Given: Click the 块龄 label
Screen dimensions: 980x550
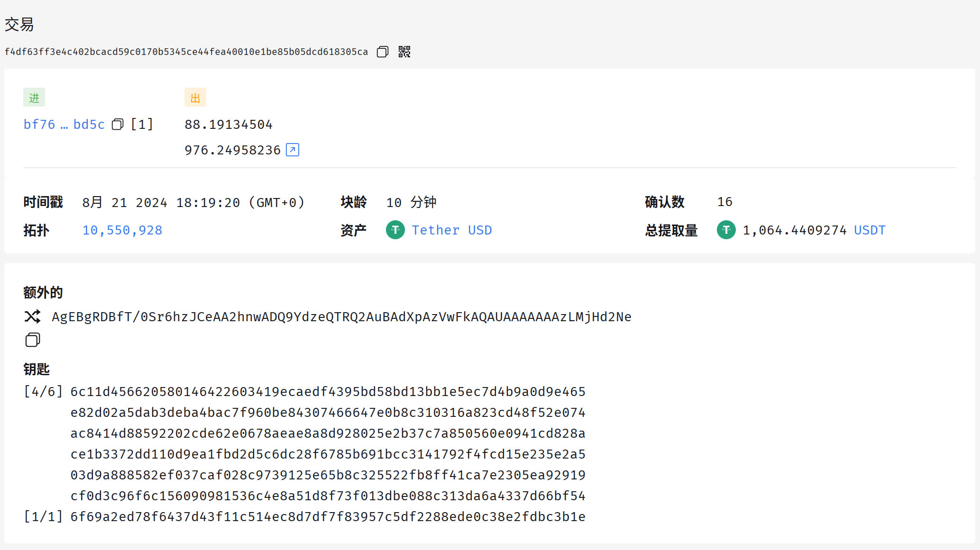Looking at the screenshot, I should click(x=354, y=202).
